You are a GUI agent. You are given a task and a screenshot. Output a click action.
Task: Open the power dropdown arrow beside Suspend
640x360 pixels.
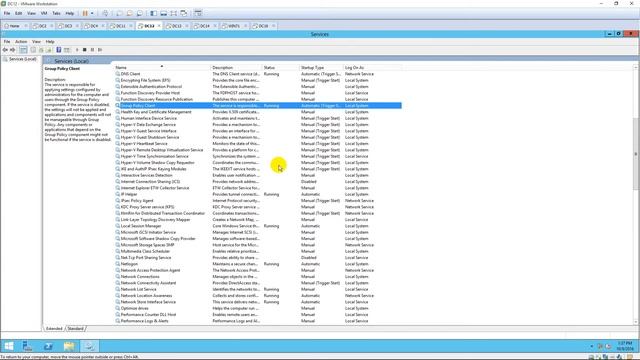coord(92,13)
